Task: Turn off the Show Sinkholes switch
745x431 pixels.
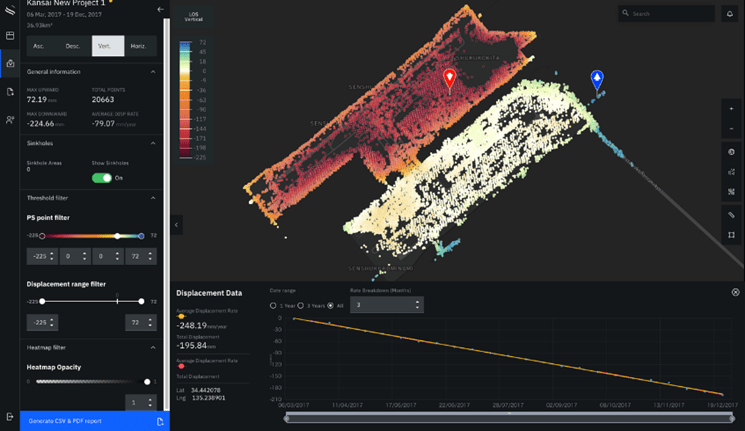Action: 102,178
